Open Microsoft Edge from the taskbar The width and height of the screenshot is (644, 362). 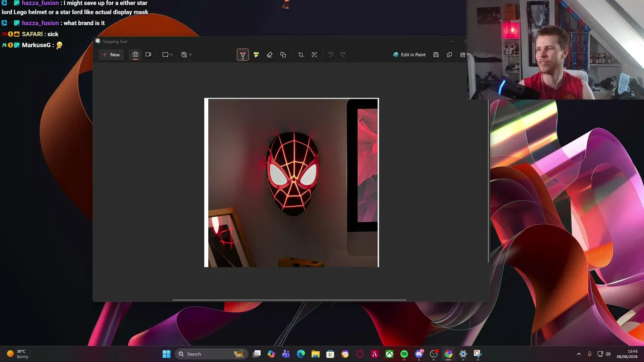pos(301,354)
